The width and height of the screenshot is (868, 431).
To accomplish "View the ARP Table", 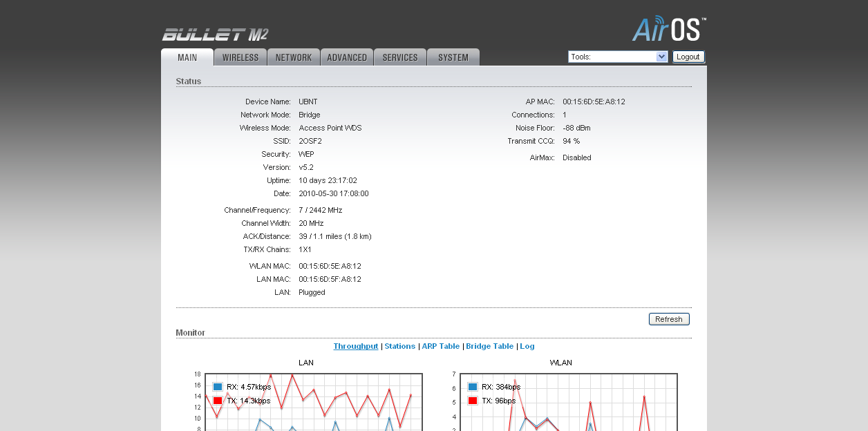I will [x=441, y=346].
